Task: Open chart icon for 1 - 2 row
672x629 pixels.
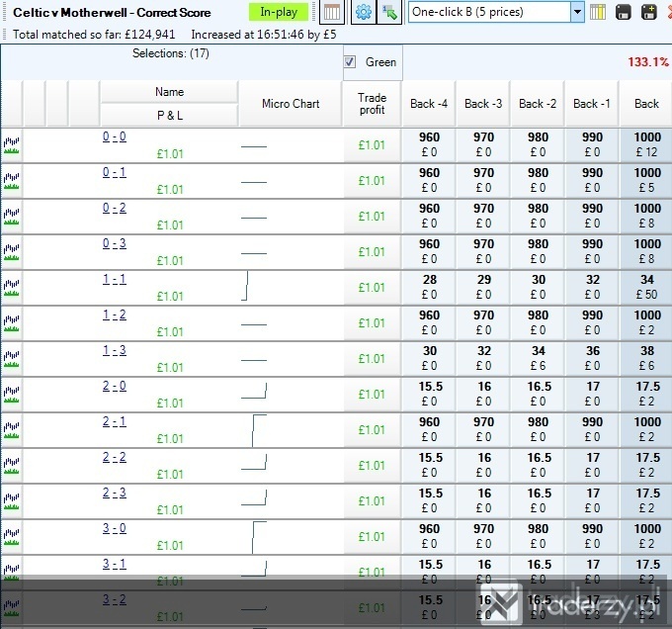Action: [12, 323]
